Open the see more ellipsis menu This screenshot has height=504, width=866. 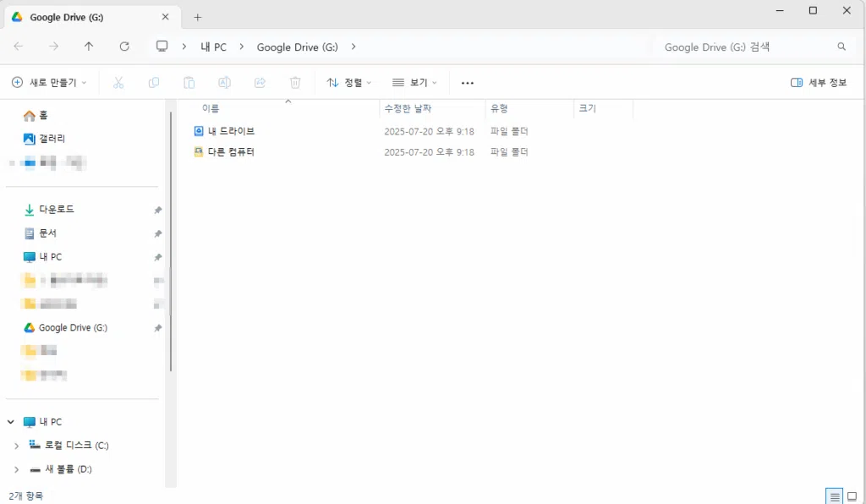click(x=468, y=83)
